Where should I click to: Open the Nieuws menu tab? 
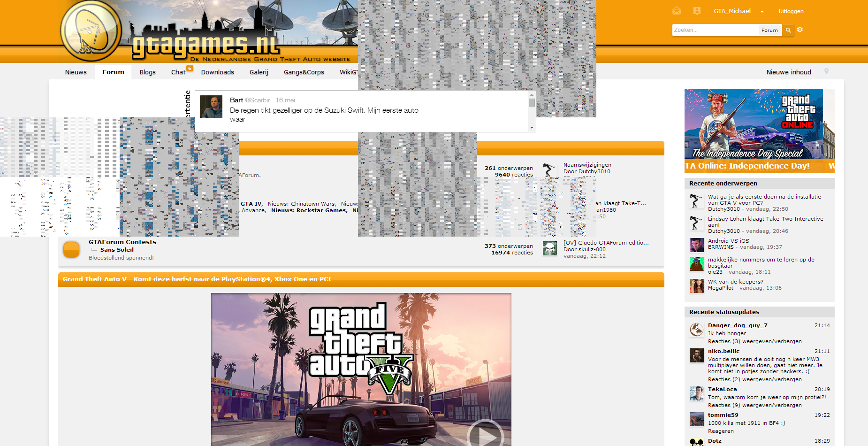[76, 72]
